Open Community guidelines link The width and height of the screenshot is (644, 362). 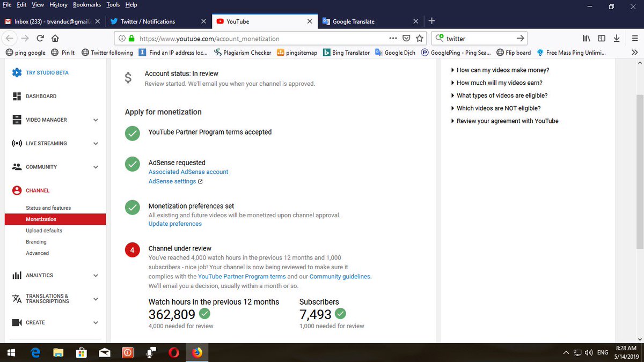(x=340, y=277)
